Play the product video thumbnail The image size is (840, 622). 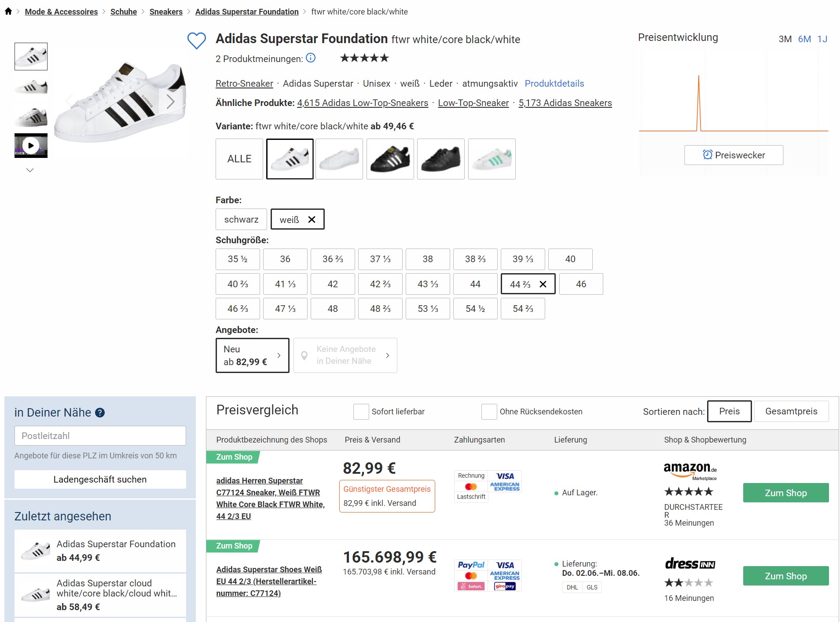point(31,146)
